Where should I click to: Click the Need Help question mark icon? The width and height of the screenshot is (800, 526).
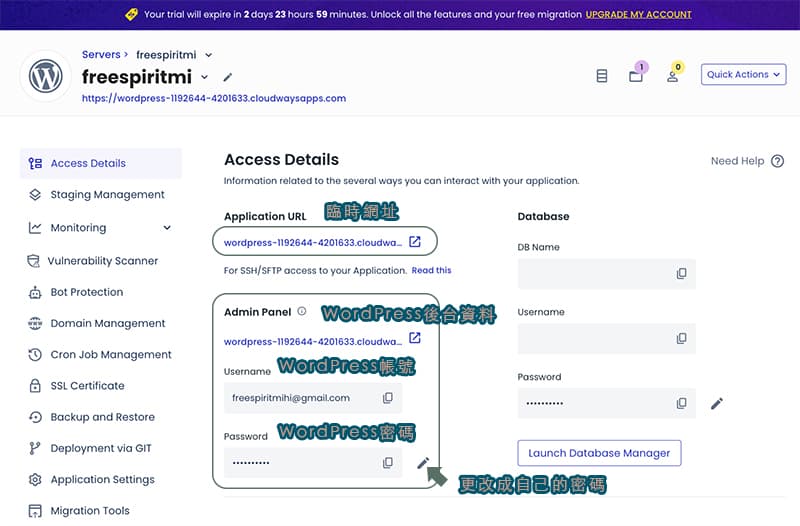[777, 161]
